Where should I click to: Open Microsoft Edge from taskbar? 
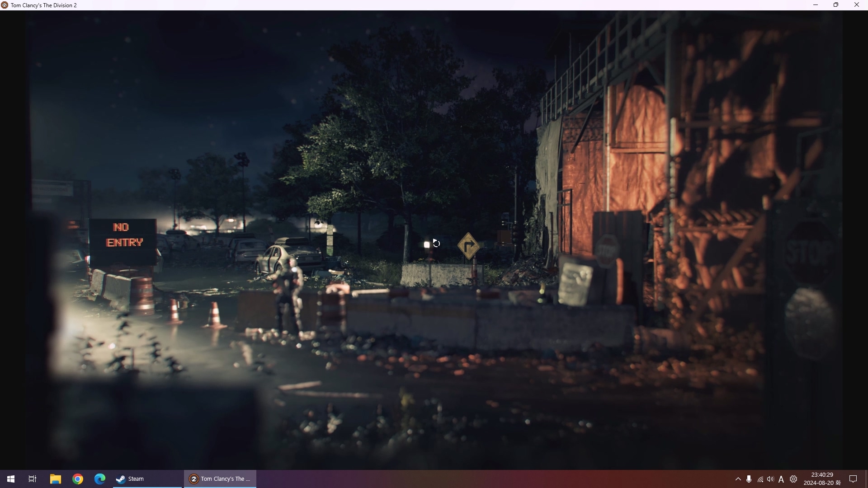click(100, 479)
